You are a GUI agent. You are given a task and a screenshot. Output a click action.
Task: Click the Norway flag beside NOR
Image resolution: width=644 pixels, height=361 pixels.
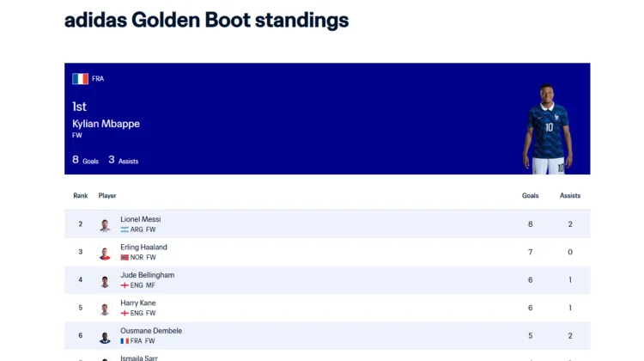tap(125, 257)
